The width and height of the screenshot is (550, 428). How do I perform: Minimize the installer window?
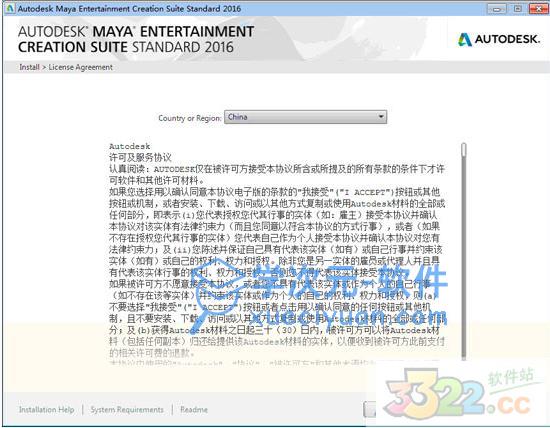click(x=497, y=9)
